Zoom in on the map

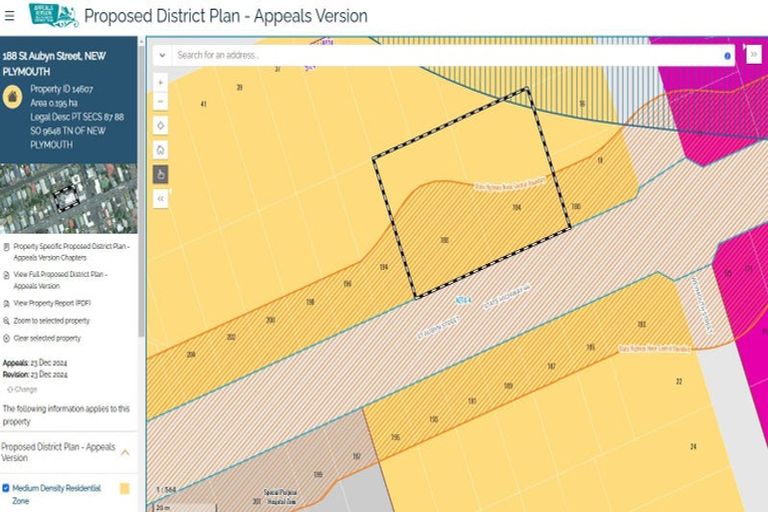coord(161,81)
